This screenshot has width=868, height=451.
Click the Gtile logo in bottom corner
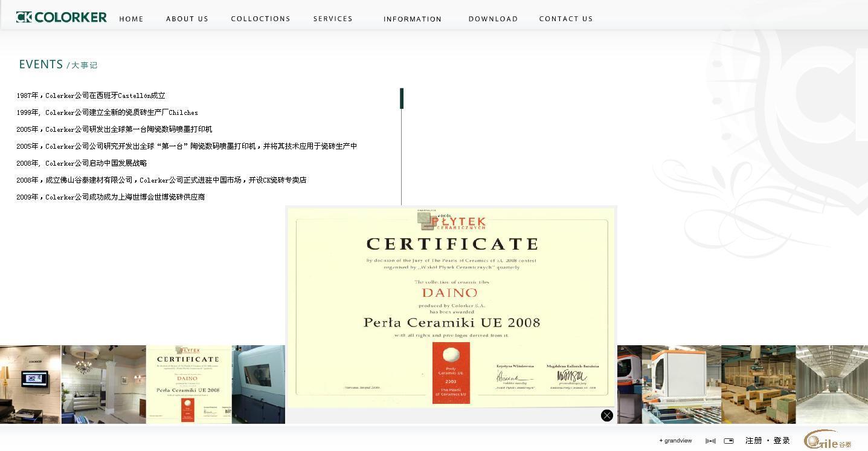pos(827,441)
